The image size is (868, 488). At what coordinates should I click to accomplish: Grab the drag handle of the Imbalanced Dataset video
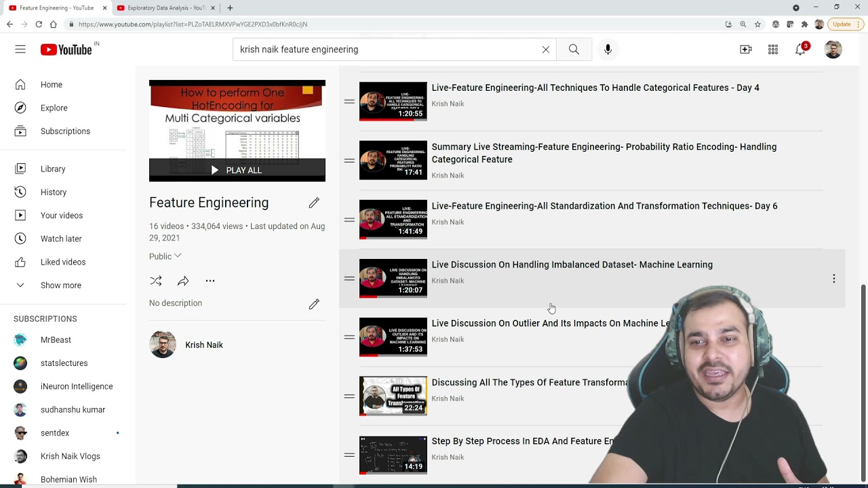click(349, 279)
